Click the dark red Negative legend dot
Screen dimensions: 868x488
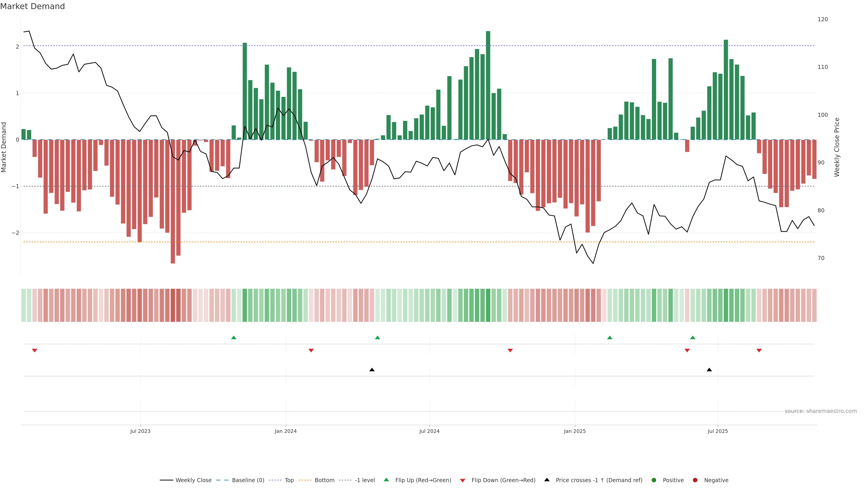pos(695,480)
